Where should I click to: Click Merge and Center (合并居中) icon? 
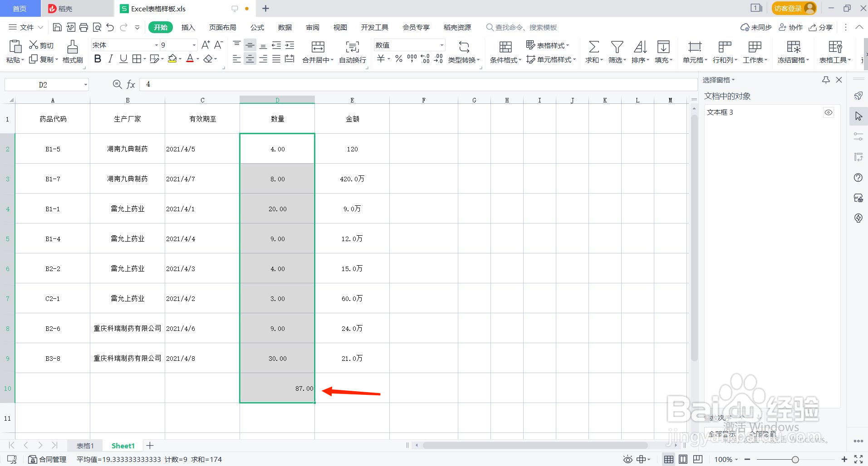tap(318, 47)
